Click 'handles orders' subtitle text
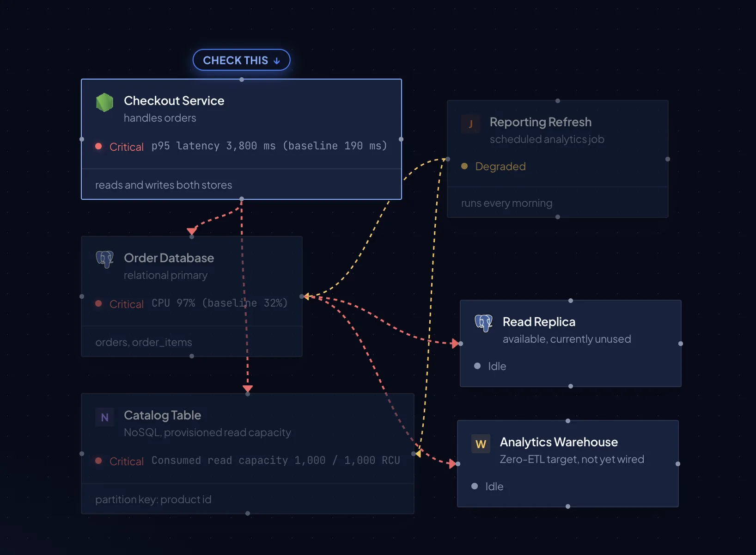The image size is (756, 555). 160,118
